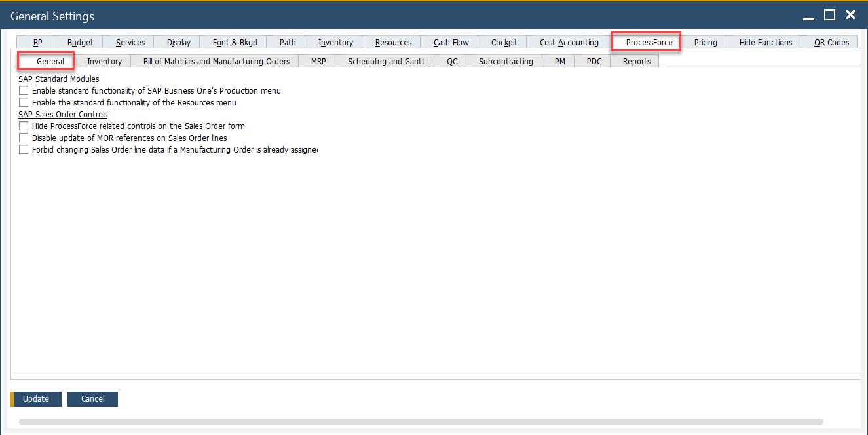Check Hide ProcessForce related controls option
The height and width of the screenshot is (435, 868).
point(24,126)
